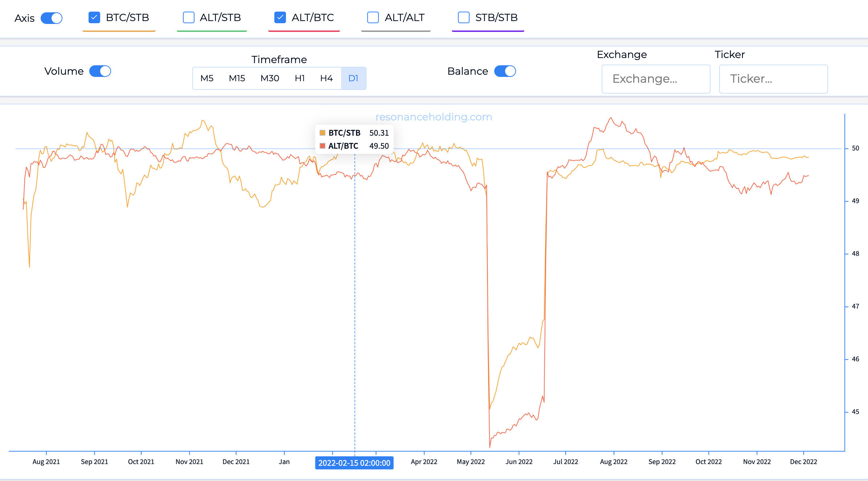Screen dimensions: 868x481
Task: Open resonanceholding.com watermark link
Action: coord(434,117)
